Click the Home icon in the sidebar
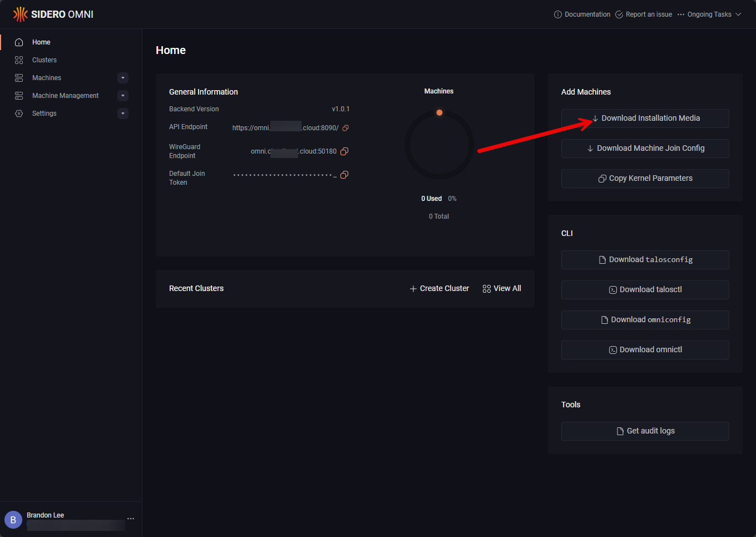Viewport: 756px width, 537px height. tap(19, 42)
